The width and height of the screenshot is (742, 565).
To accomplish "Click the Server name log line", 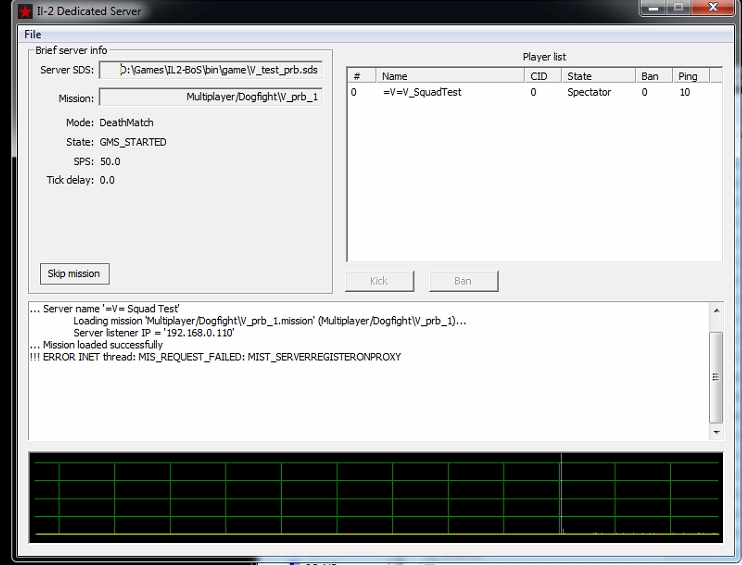I will (x=105, y=309).
